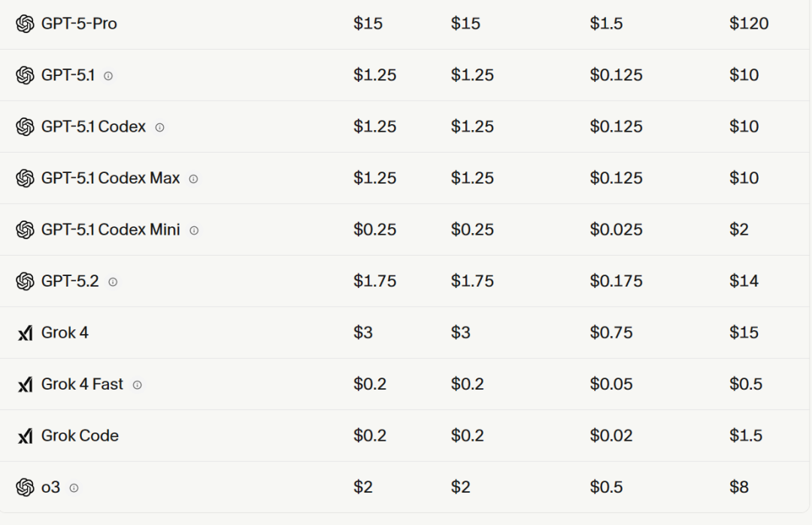
Task: Show info for GPT-5.2 model
Action: (x=113, y=282)
